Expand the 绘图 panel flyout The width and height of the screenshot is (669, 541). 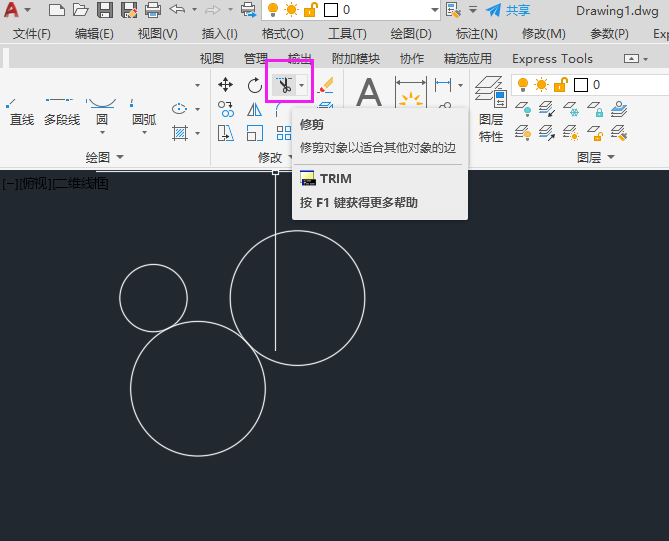click(x=105, y=157)
